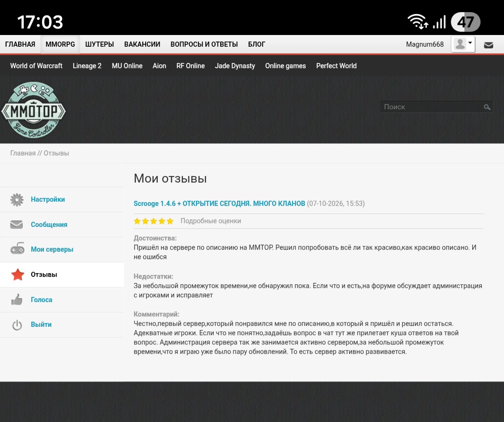Open World of Warcraft category
The height and width of the screenshot is (422, 504).
click(36, 66)
